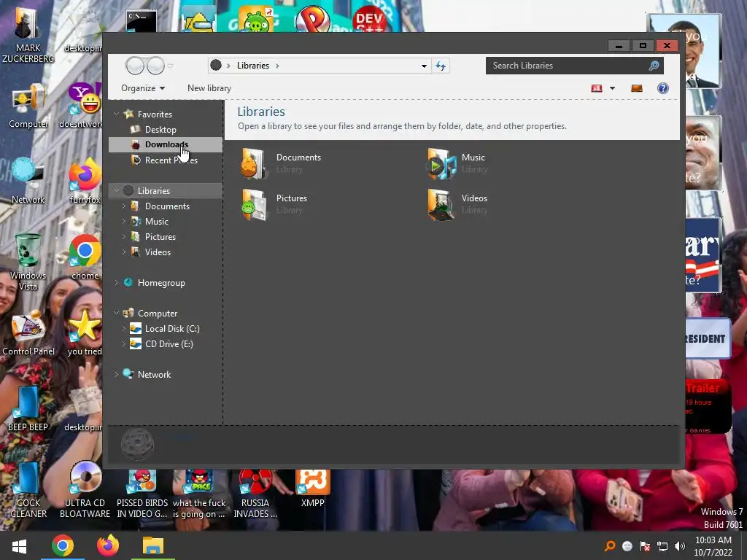Open the COCK CLEANER desktop shortcut

[28, 491]
